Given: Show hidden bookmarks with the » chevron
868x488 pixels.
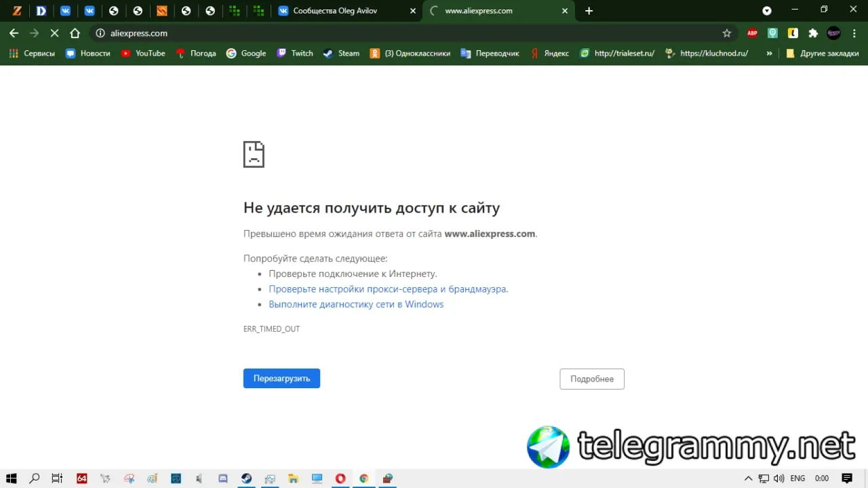Looking at the screenshot, I should coord(769,53).
